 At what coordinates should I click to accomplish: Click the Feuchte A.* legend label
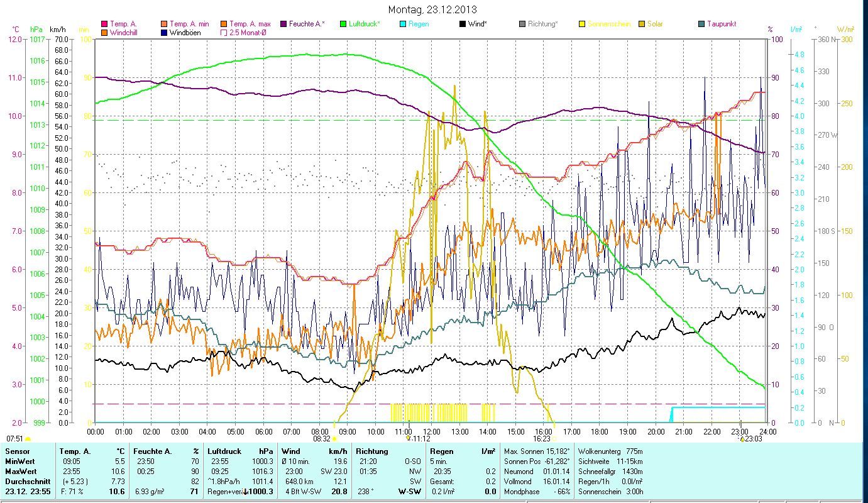[307, 24]
